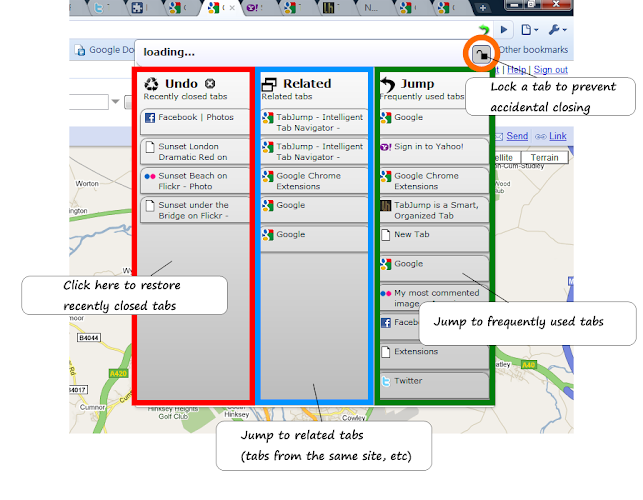This screenshot has width=643, height=500.
Task: Jump to the New Tab entry
Action: click(x=434, y=239)
